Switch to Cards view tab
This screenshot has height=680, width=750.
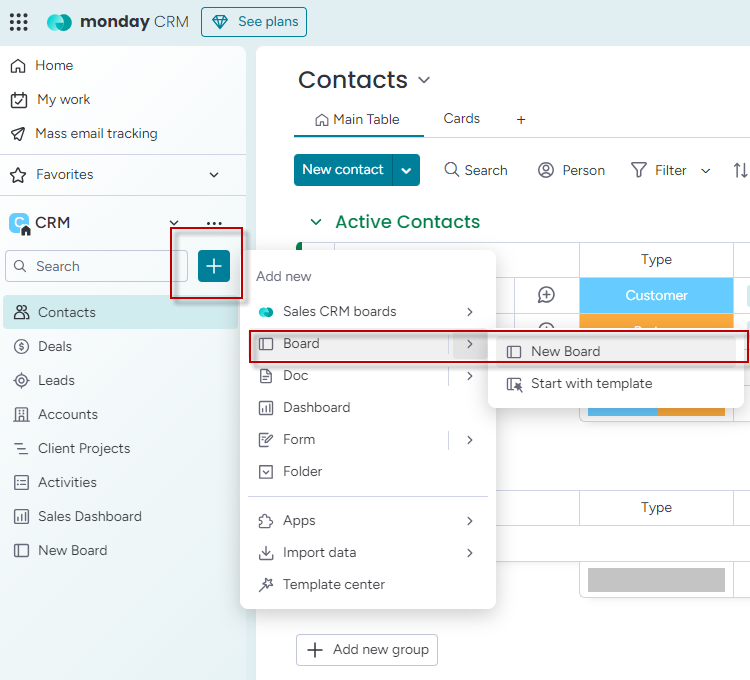[x=461, y=119]
